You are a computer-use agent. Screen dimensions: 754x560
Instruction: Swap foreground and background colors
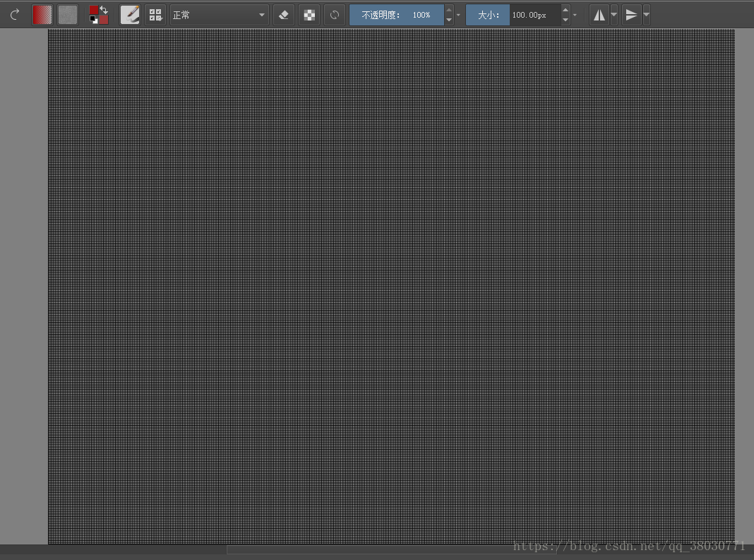pos(104,10)
